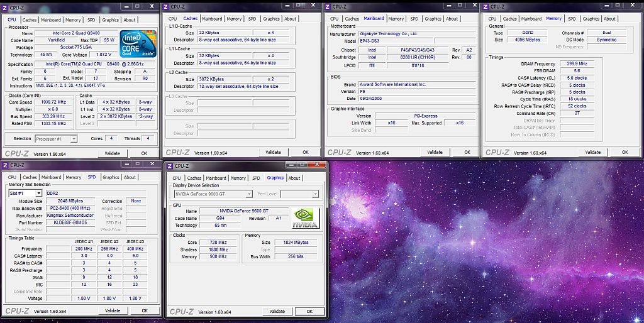This screenshot has width=644, height=323.
Task: Click OK in the Mainboard window
Action: (467, 152)
